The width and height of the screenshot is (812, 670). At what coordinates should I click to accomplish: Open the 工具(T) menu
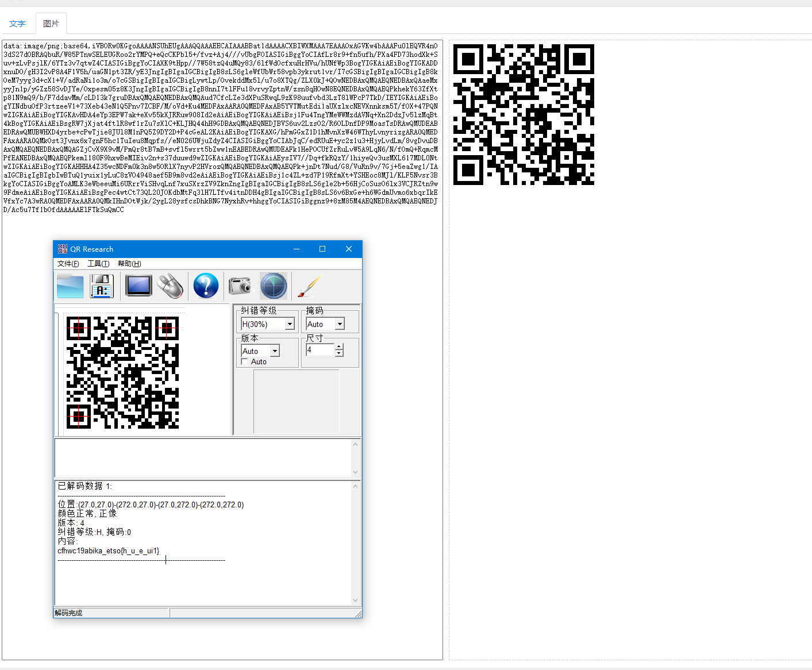[98, 264]
